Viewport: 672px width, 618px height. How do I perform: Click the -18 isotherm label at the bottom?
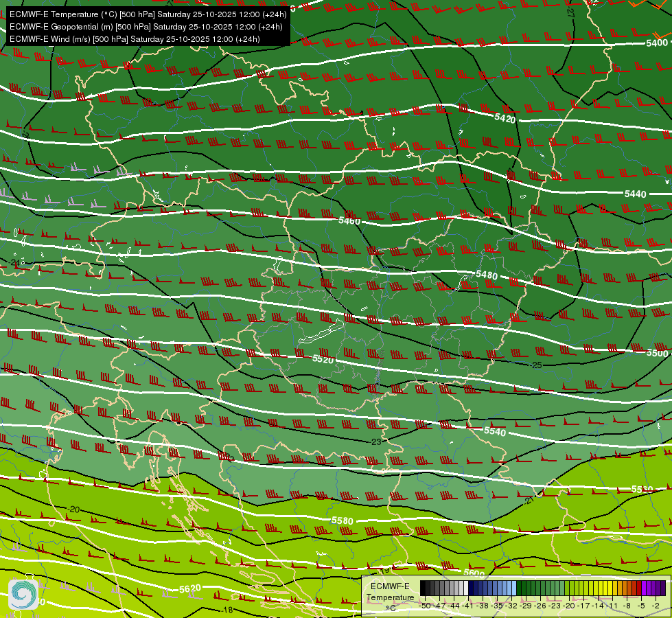228,610
